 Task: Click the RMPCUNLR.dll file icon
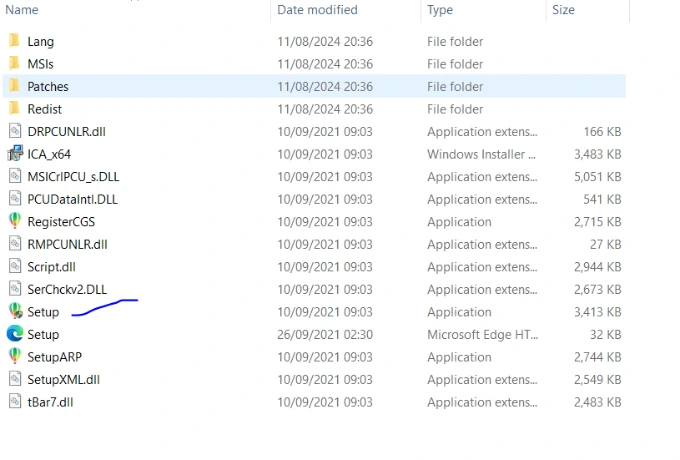coord(15,244)
